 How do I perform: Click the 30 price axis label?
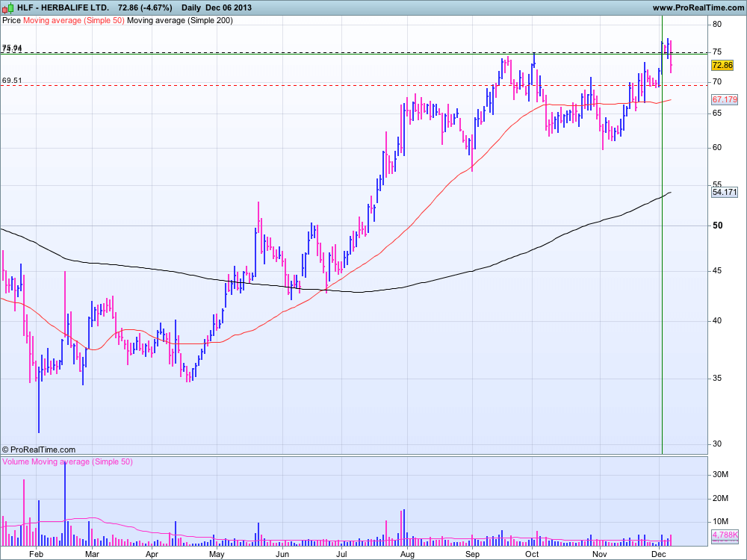(x=717, y=444)
